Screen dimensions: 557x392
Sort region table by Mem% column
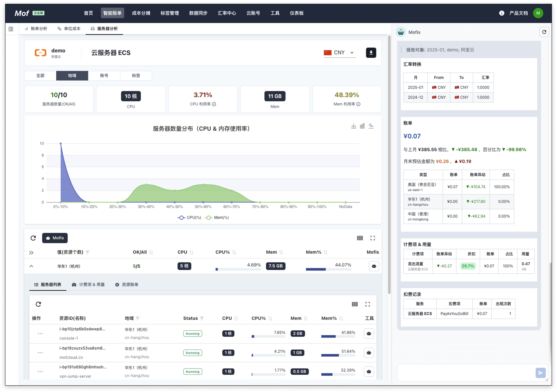pyautogui.click(x=325, y=252)
